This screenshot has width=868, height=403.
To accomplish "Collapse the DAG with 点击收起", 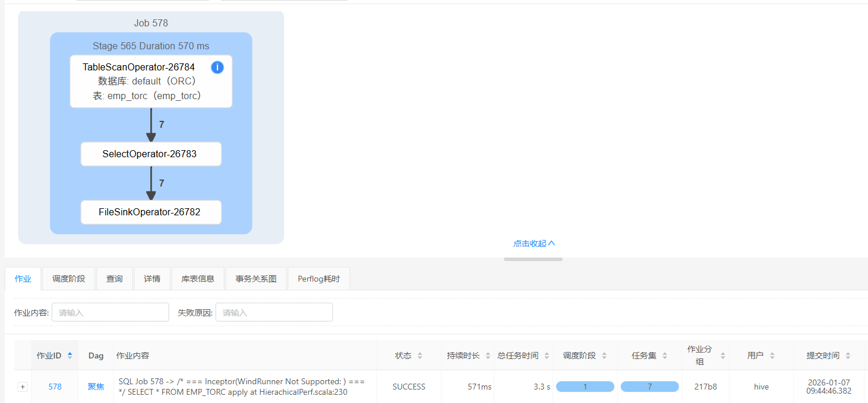I will click(x=533, y=243).
